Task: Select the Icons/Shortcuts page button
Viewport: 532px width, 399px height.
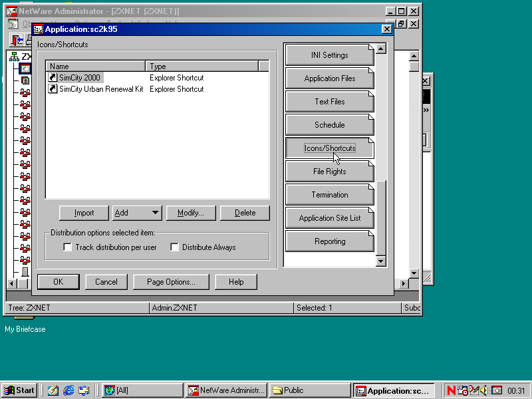Action: point(329,148)
